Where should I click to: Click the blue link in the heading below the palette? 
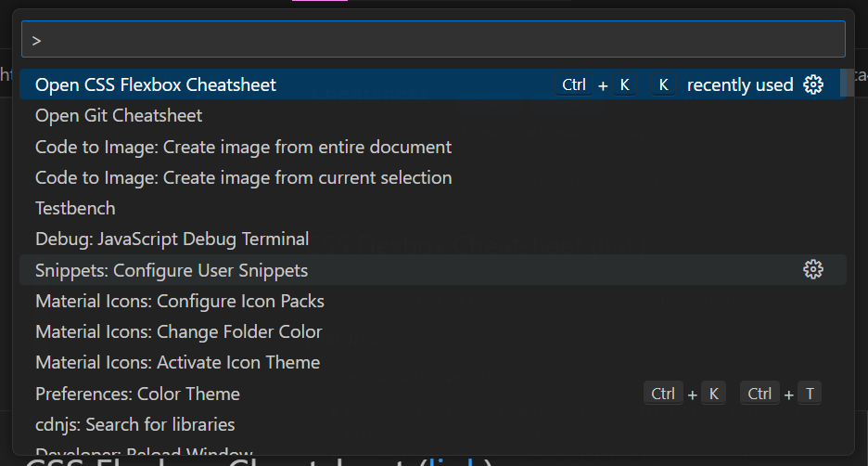(456, 461)
